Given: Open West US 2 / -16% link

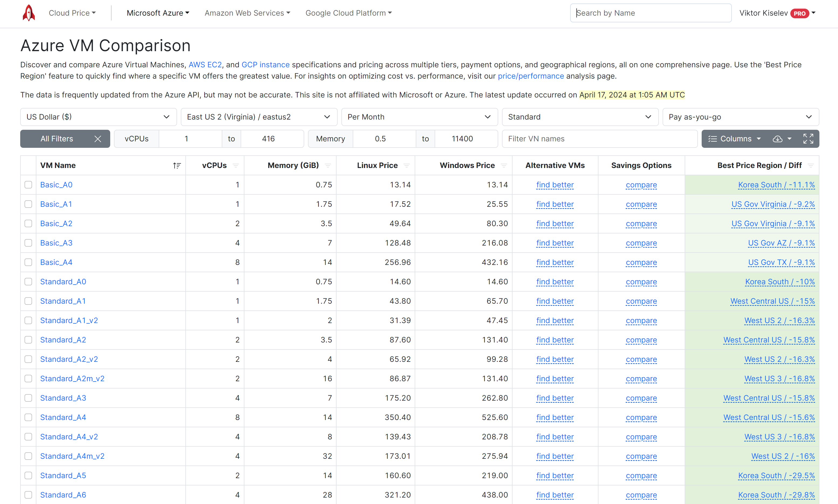Looking at the screenshot, I should (x=783, y=456).
